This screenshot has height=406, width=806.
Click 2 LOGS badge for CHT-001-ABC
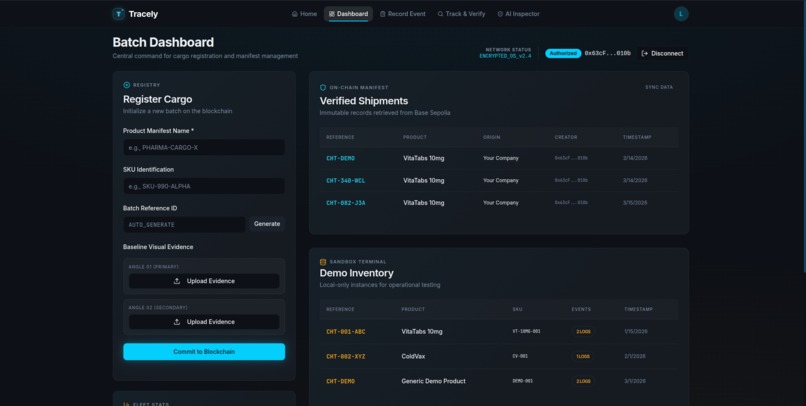583,332
